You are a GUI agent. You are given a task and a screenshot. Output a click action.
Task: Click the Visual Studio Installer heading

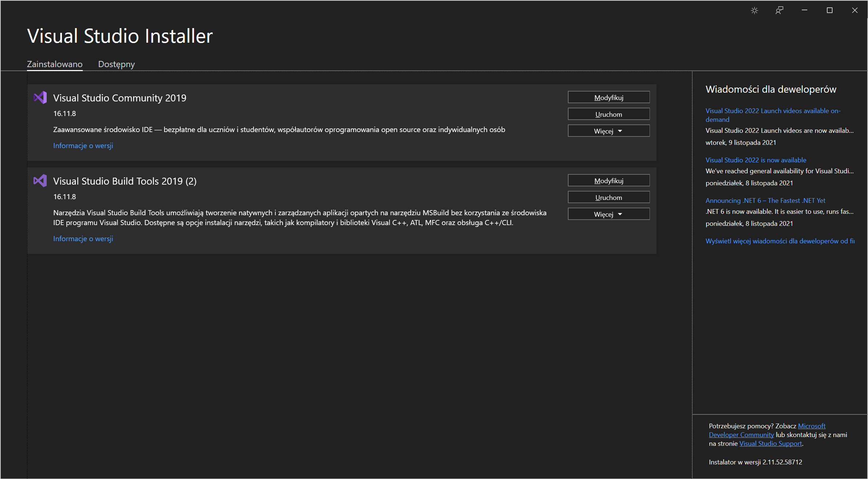click(x=120, y=36)
